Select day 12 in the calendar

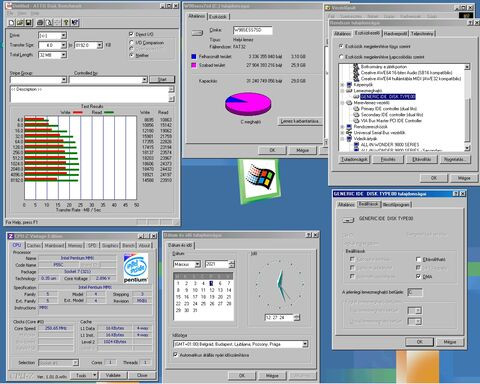pyautogui.click(x=211, y=290)
